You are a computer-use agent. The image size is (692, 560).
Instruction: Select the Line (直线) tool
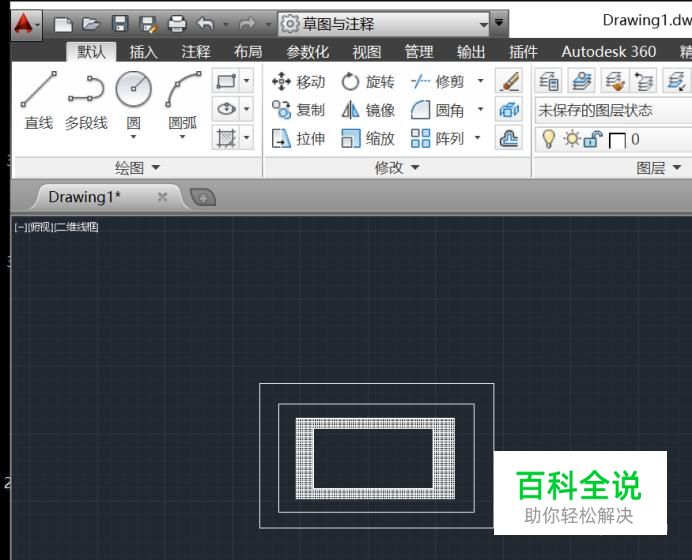(x=39, y=101)
